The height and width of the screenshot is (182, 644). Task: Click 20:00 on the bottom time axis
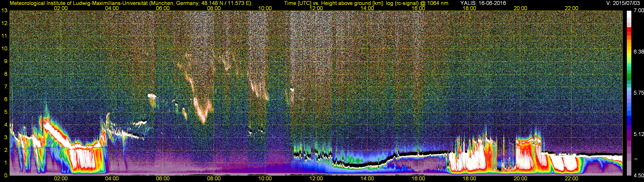click(x=521, y=179)
